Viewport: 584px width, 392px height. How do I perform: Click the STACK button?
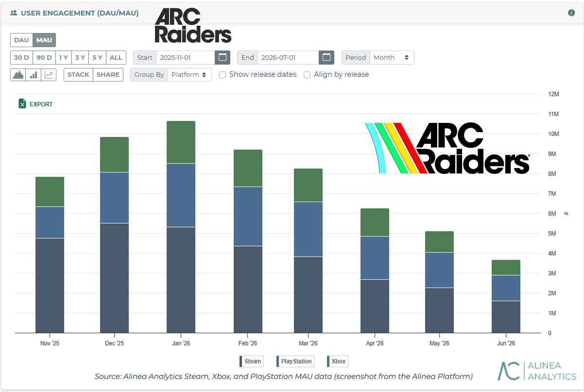point(78,75)
